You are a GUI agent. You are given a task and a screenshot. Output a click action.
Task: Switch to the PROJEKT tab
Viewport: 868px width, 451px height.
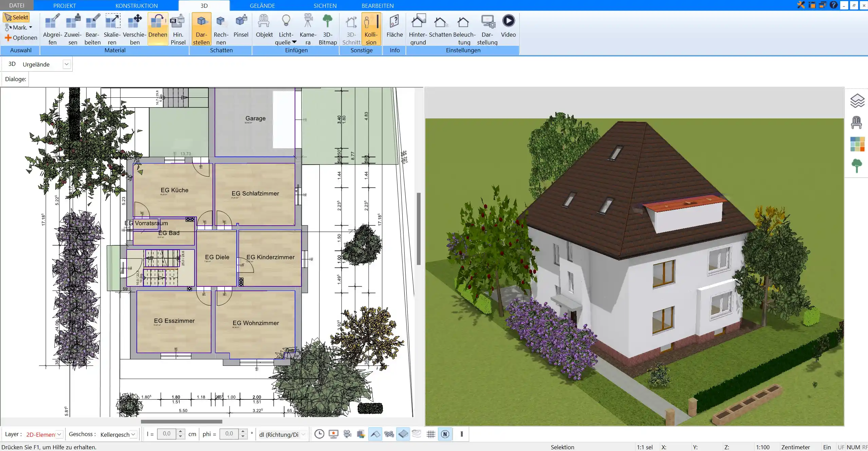pos(64,5)
